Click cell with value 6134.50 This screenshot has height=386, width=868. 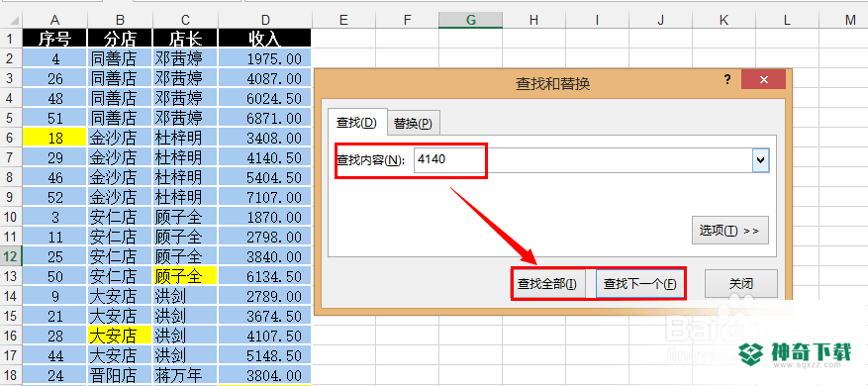[265, 276]
